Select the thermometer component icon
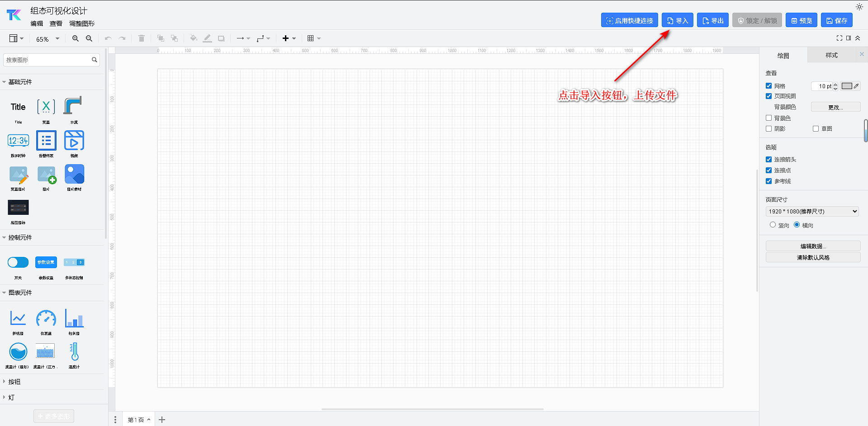The image size is (868, 426). pyautogui.click(x=74, y=352)
